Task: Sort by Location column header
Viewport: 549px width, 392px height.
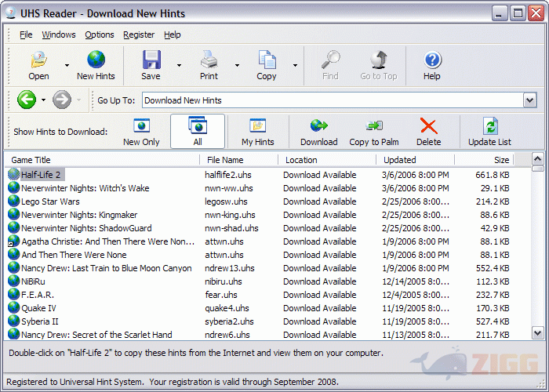Action: [327, 160]
